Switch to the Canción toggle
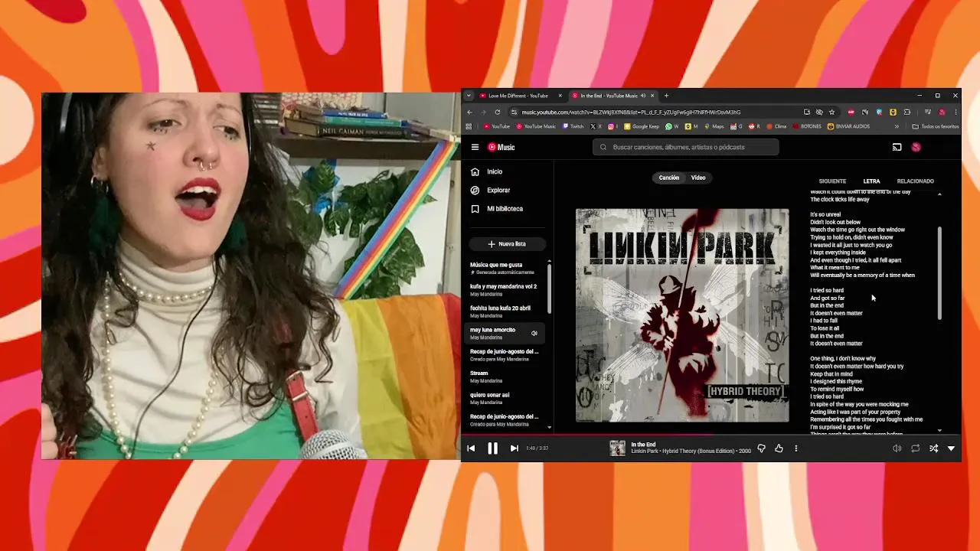 (x=669, y=178)
